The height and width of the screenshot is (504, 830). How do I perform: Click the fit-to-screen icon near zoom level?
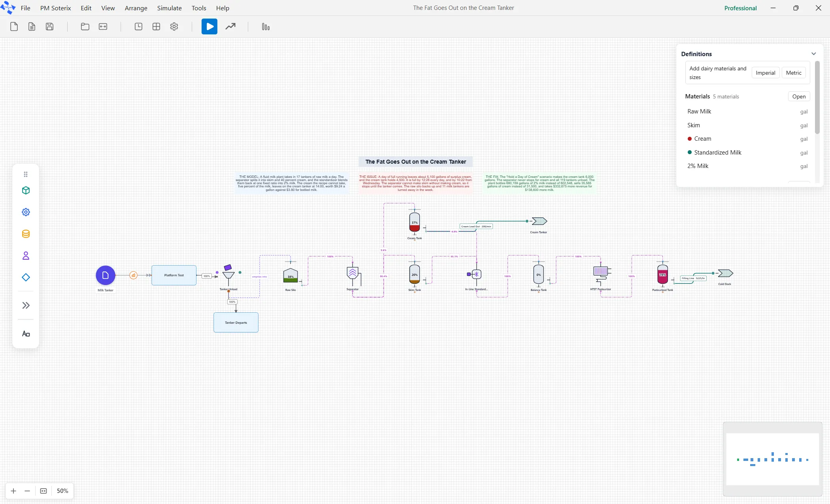point(43,491)
